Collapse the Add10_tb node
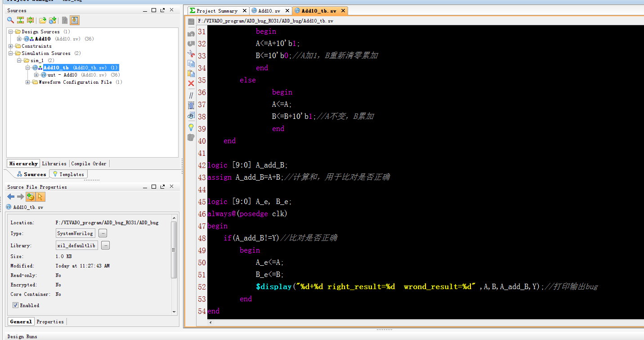This screenshot has width=644, height=340. [28, 68]
